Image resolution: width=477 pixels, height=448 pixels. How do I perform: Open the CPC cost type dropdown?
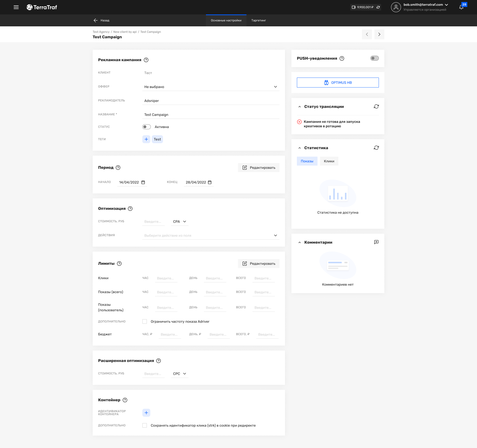click(x=180, y=374)
